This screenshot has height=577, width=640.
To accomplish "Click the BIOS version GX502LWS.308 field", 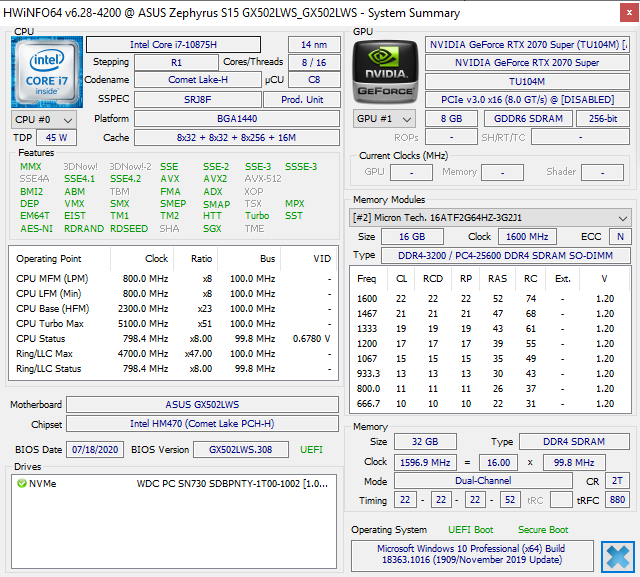I will (x=241, y=450).
